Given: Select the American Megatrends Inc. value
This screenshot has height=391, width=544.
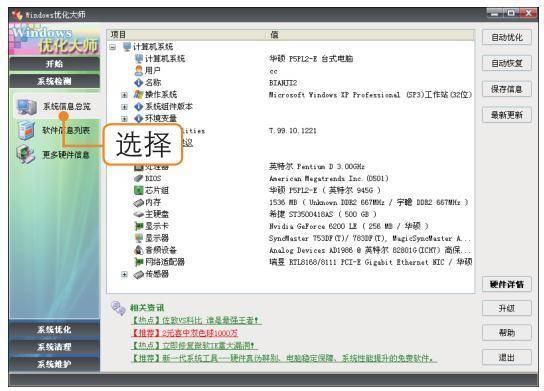Looking at the screenshot, I should 329,178.
